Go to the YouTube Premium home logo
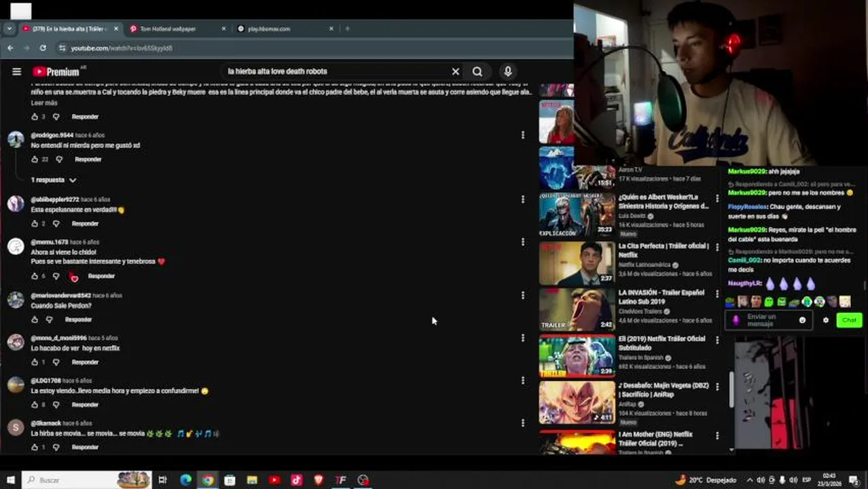Screen dimensions: 868x489 click(56, 71)
